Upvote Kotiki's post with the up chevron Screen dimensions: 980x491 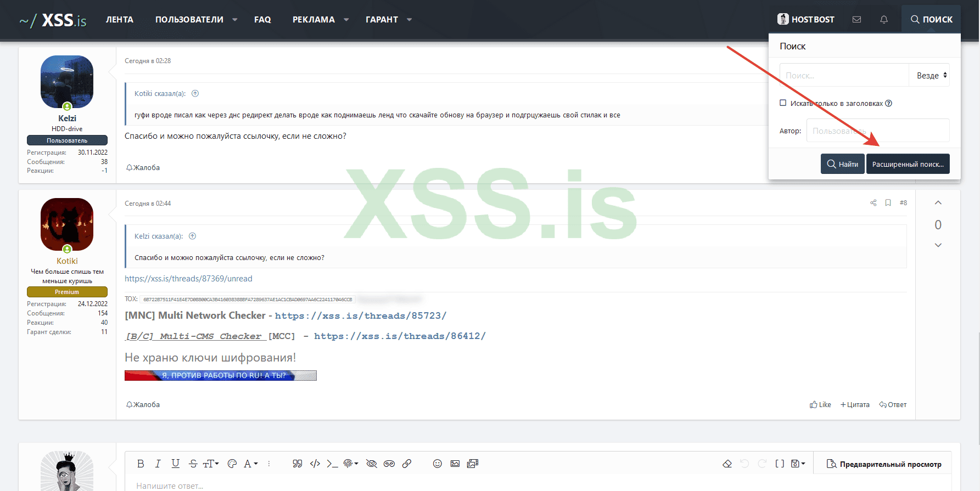(938, 203)
